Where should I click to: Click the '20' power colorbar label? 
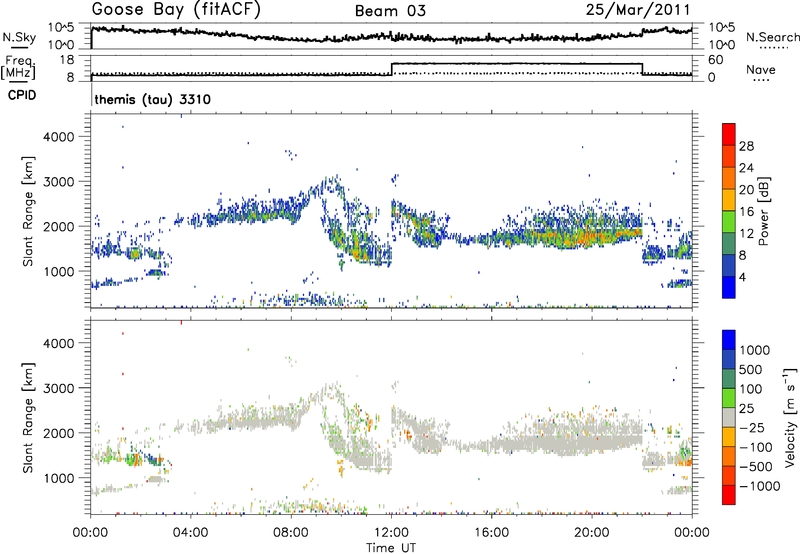[746, 190]
